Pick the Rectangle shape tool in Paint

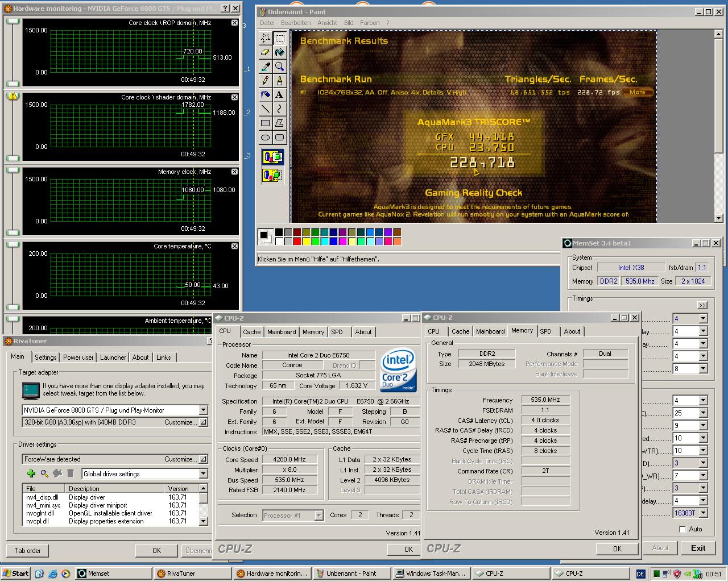(266, 123)
